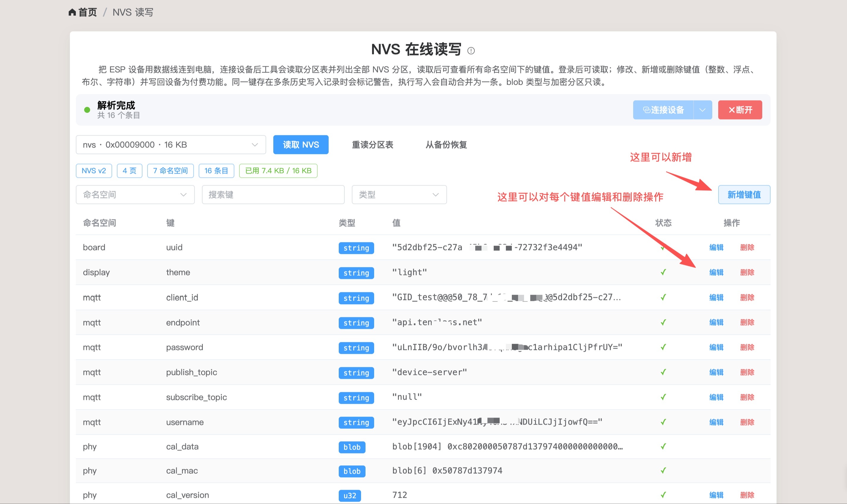The image size is (847, 504).
Task: Click the u32 tag for cal_version
Action: 350,495
